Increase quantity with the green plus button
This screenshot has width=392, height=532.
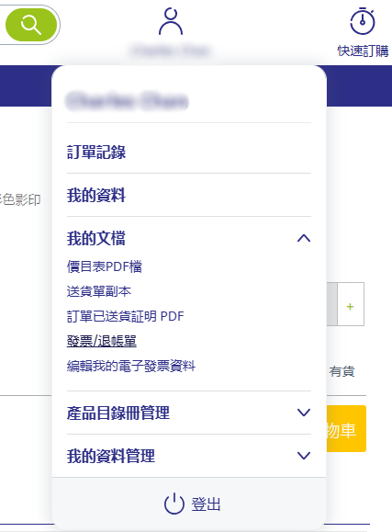[x=351, y=307]
